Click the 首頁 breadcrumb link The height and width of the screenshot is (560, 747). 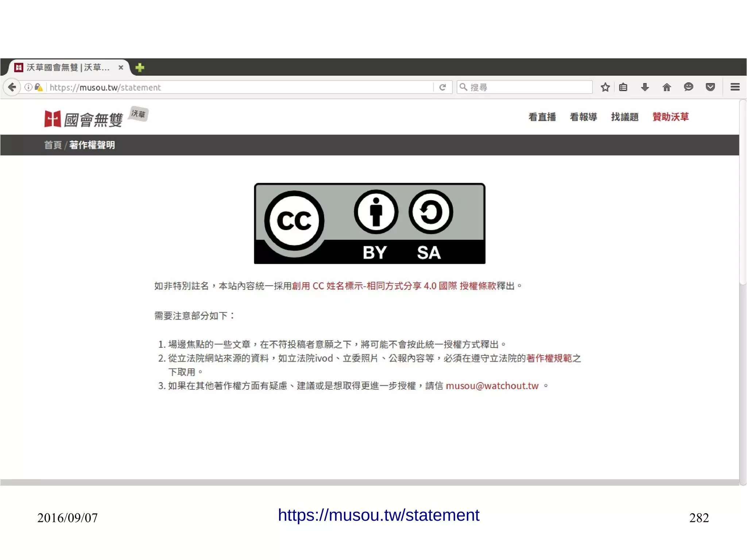pyautogui.click(x=53, y=145)
